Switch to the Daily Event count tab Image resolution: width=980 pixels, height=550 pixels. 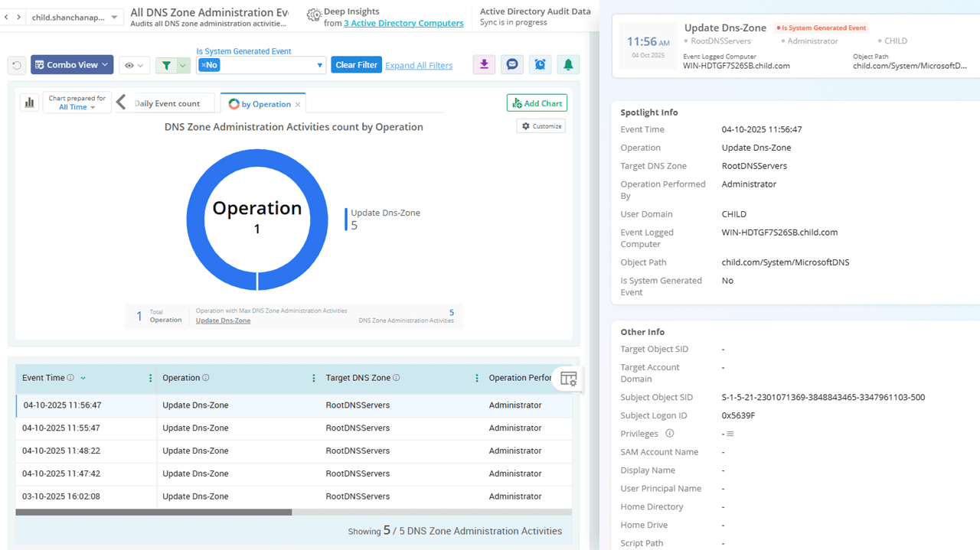click(167, 104)
